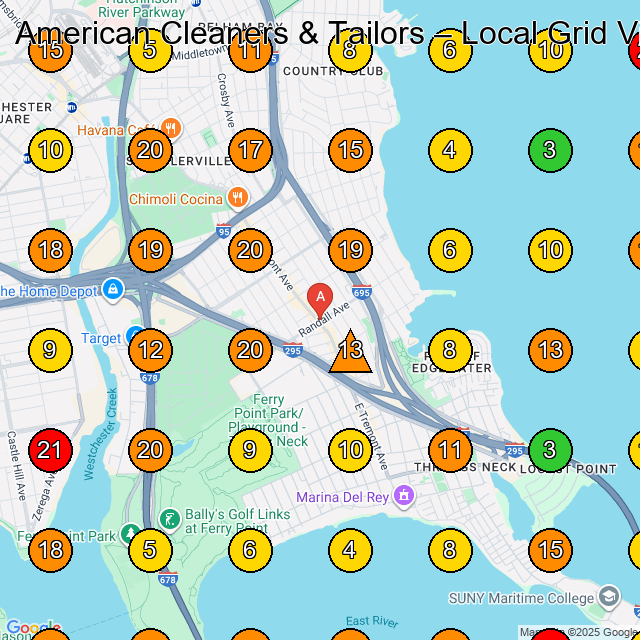Click the I-695 highway shield
Image resolution: width=640 pixels, height=640 pixels.
click(362, 292)
